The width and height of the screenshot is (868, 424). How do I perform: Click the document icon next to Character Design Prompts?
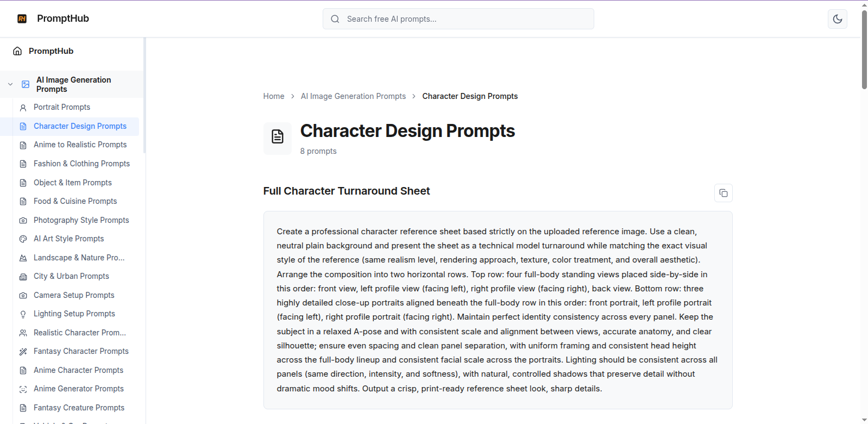click(23, 126)
